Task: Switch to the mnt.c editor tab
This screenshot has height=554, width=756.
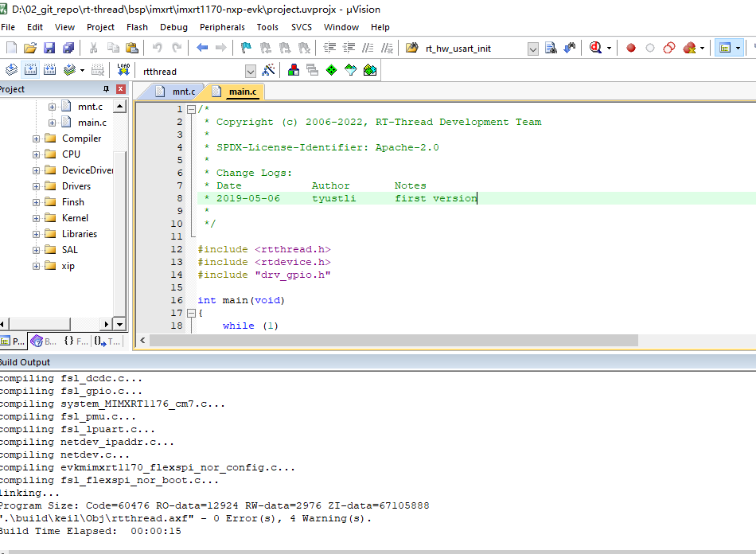Action: click(x=183, y=92)
